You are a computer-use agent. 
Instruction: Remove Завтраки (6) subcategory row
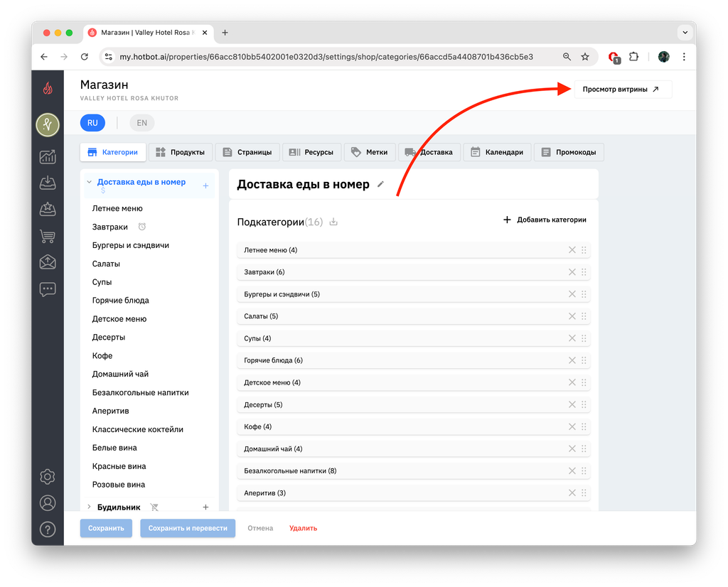[572, 272]
